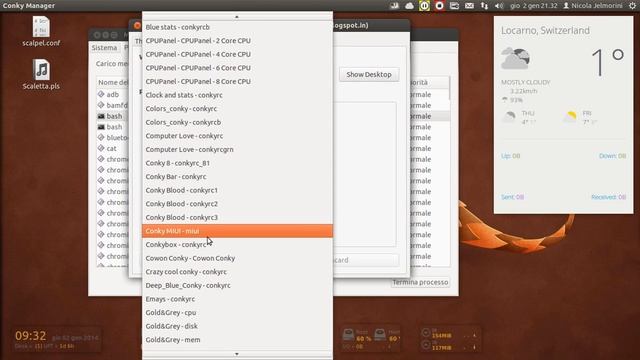
Task: Open the Sistema tab in System Monitor
Action: [104, 48]
